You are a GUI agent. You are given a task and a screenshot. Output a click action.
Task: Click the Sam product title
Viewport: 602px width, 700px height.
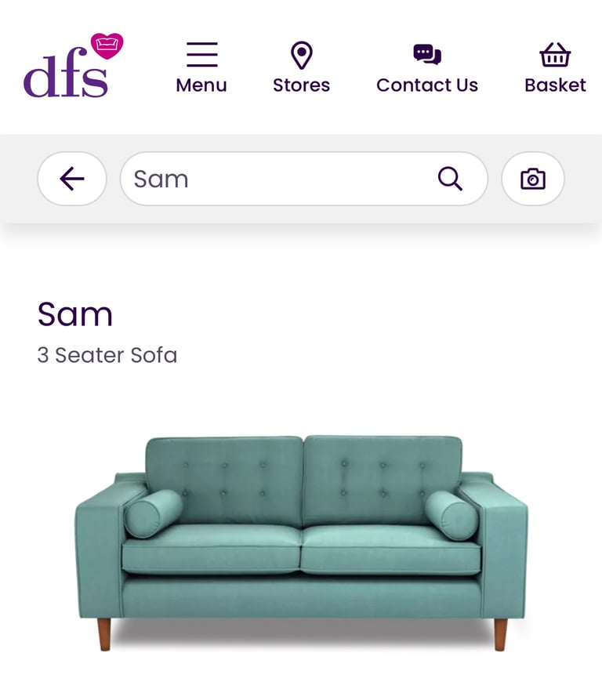75,314
